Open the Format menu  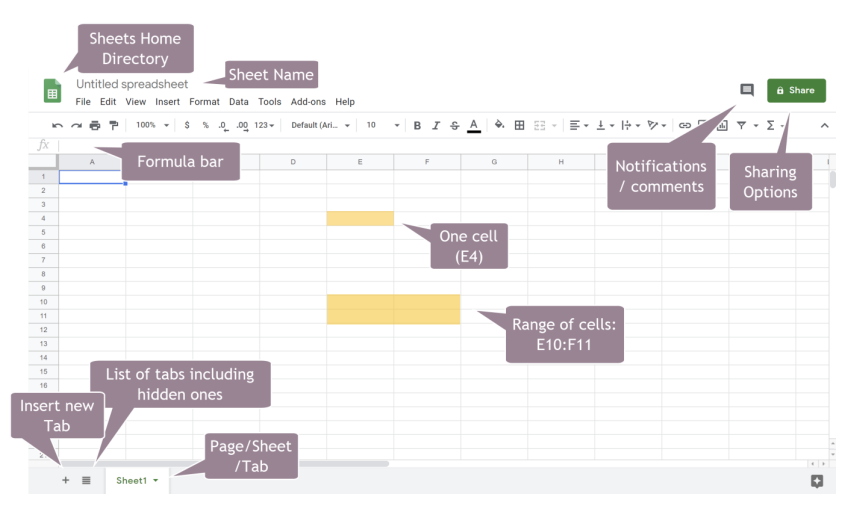(204, 102)
